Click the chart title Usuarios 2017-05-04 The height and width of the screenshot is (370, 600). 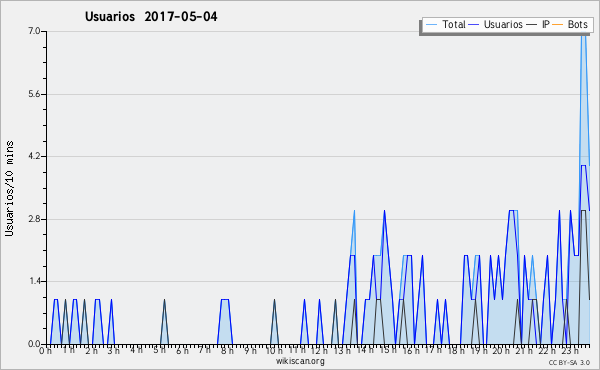[151, 17]
